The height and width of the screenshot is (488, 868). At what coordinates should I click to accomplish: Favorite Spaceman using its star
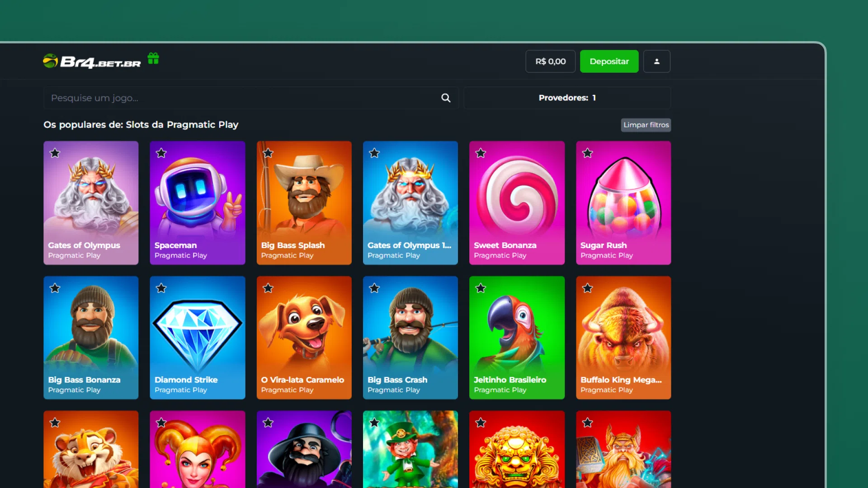(x=161, y=153)
